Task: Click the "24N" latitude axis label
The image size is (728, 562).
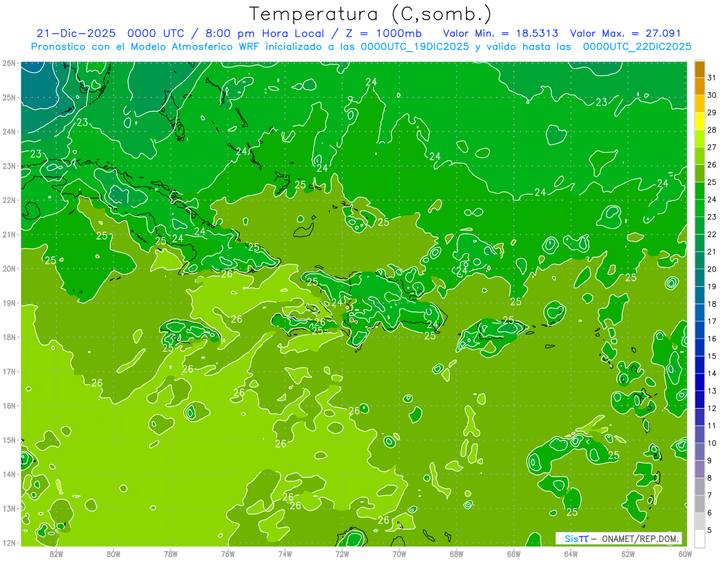Action: click(8, 132)
